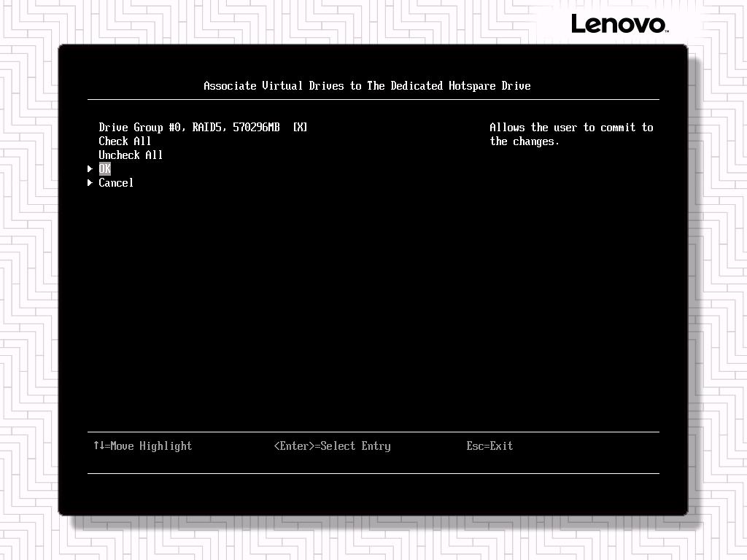The image size is (747, 560).
Task: Click the patterned background outside the panel
Action: [29, 292]
